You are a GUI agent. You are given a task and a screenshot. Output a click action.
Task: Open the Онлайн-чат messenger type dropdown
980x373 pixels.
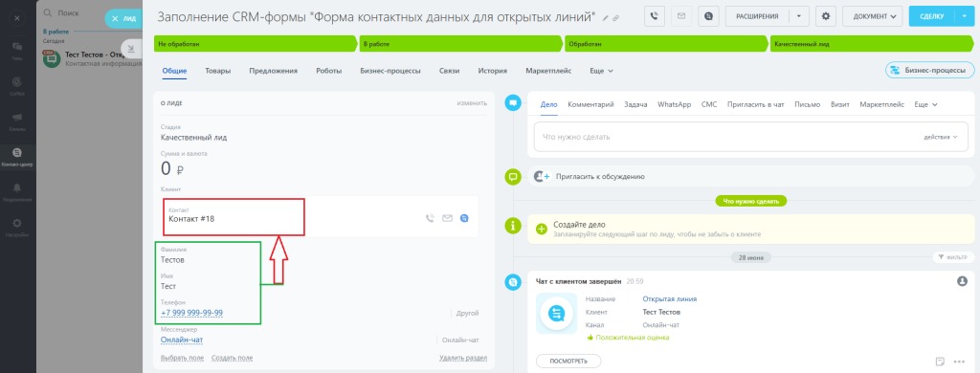pos(460,340)
